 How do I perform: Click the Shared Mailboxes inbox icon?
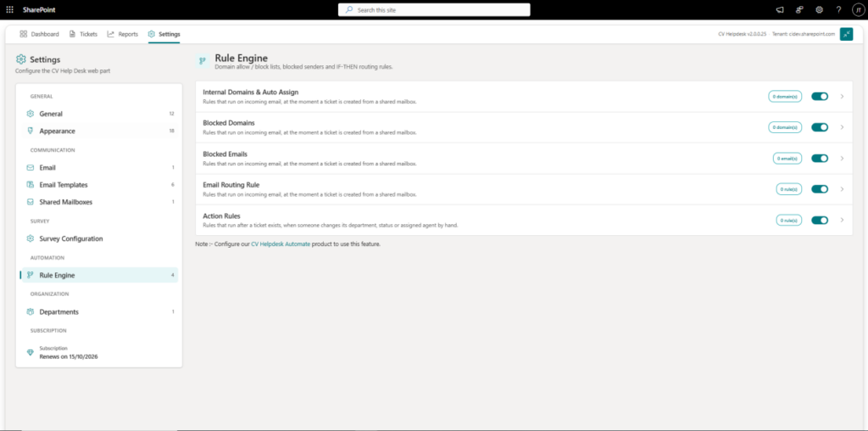31,202
